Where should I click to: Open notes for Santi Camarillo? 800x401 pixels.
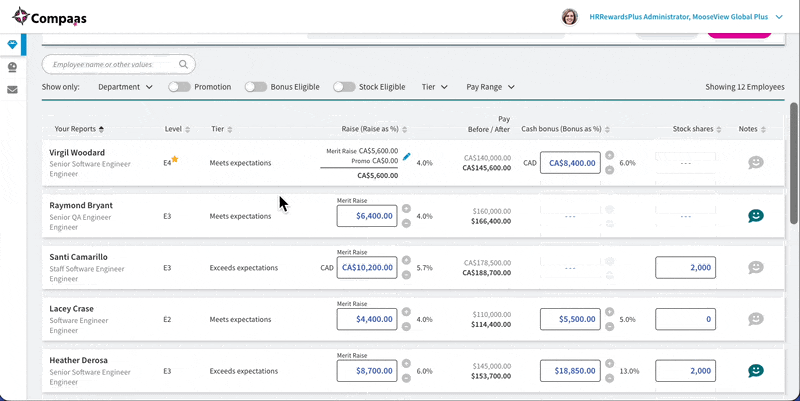(x=756, y=267)
